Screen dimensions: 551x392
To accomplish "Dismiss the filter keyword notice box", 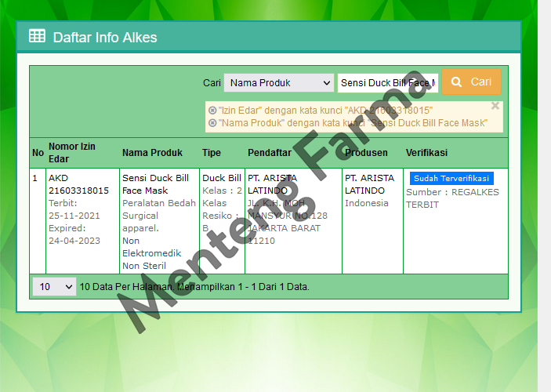I will 495,106.
